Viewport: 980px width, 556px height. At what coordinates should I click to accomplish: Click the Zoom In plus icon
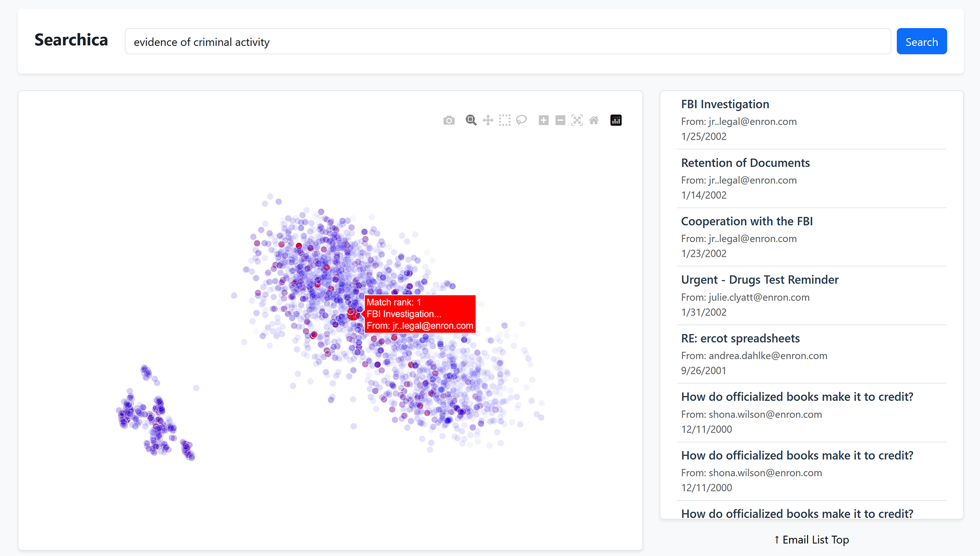[x=544, y=120]
